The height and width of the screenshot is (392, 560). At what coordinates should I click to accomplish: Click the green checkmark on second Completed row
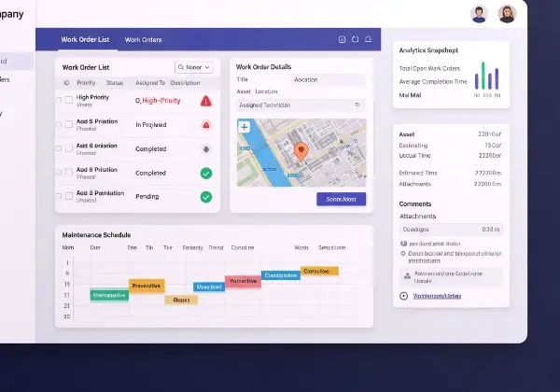coord(206,174)
